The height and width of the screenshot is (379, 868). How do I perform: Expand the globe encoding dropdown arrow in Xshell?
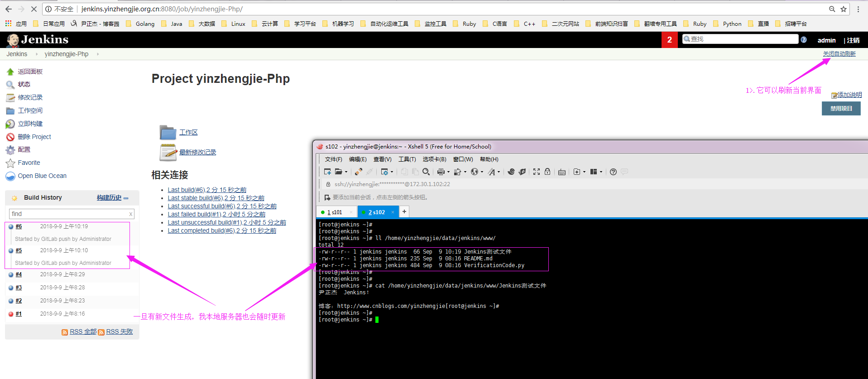click(x=482, y=172)
